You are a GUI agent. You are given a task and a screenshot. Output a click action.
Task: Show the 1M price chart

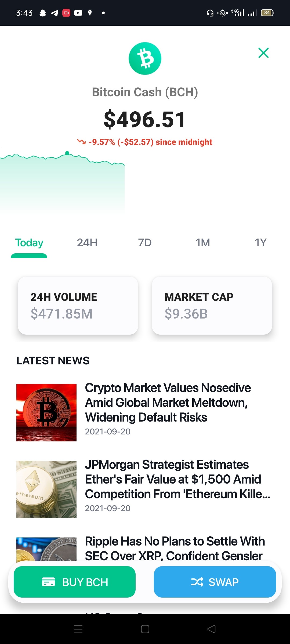pyautogui.click(x=203, y=243)
